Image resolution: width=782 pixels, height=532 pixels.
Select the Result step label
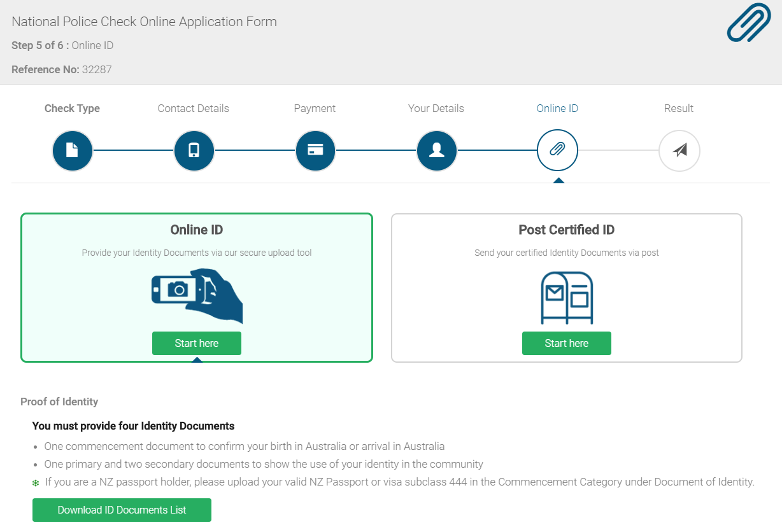pyautogui.click(x=679, y=108)
